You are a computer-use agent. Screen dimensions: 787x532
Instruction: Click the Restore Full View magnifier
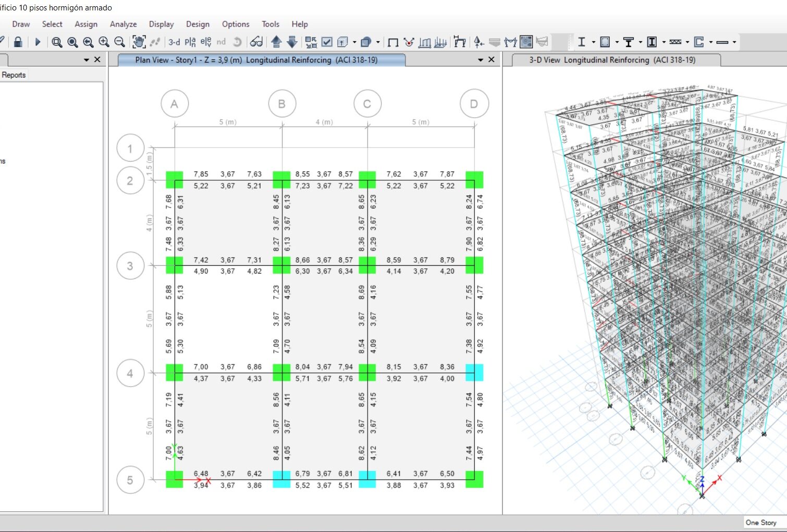[x=72, y=42]
